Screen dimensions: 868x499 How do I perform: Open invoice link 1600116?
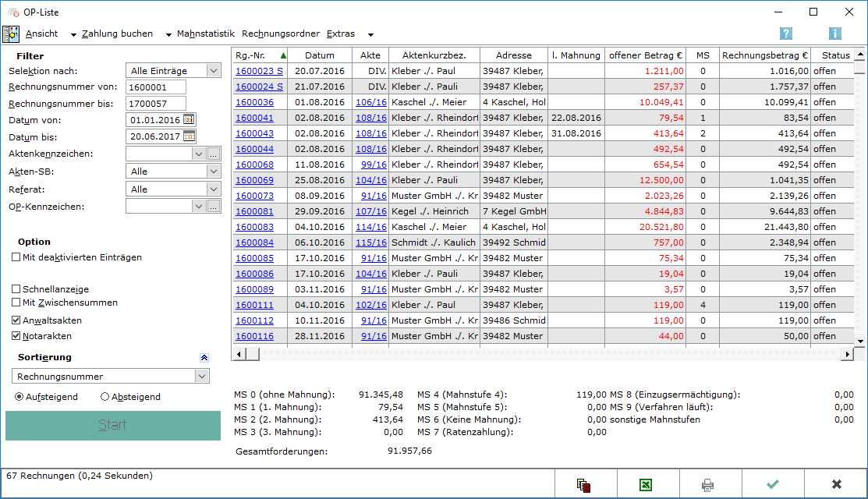tap(255, 336)
